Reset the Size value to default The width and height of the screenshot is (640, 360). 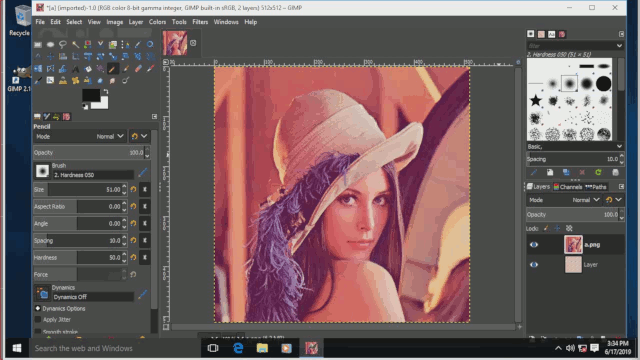133,189
